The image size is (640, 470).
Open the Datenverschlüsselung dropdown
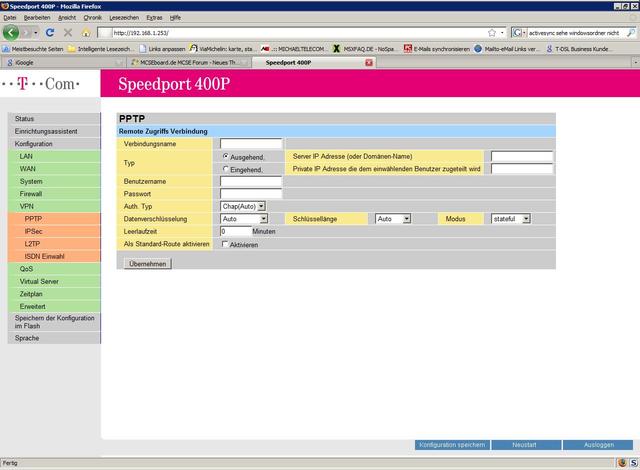tap(244, 219)
